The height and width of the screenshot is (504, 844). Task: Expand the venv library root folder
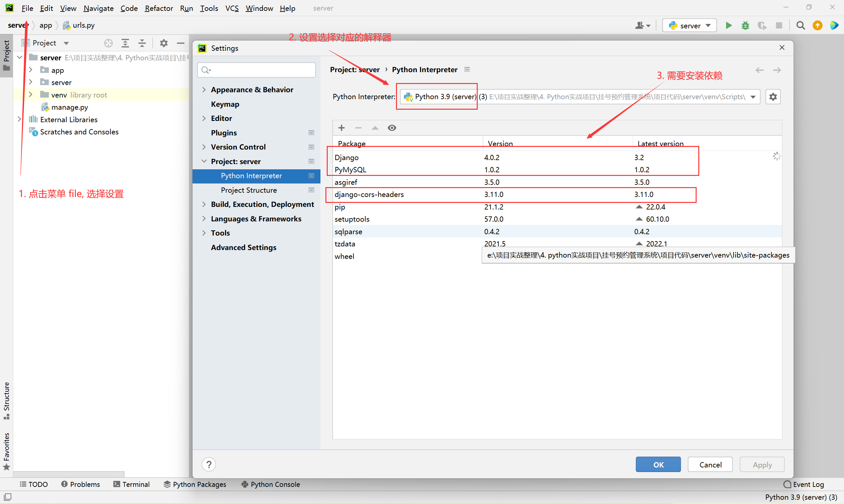[x=31, y=95]
